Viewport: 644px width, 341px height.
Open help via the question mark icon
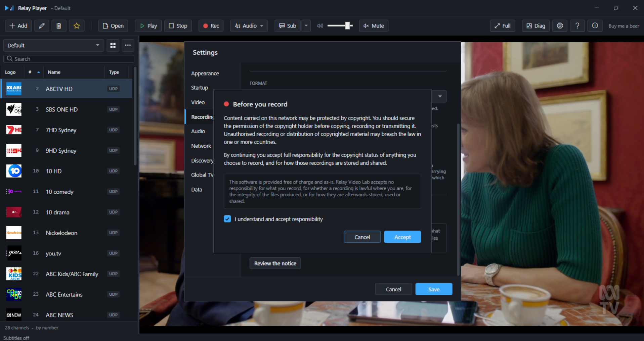pyautogui.click(x=577, y=26)
